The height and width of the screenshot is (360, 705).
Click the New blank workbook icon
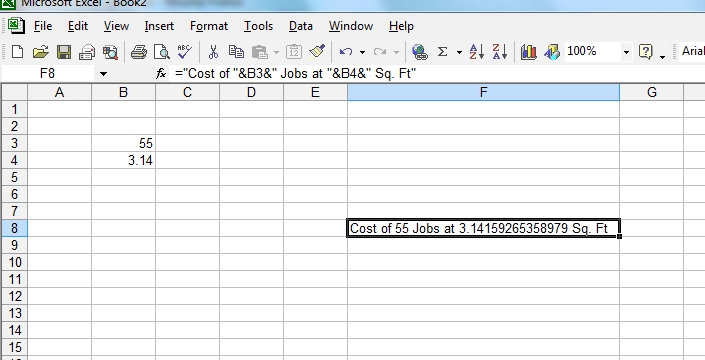(x=17, y=52)
